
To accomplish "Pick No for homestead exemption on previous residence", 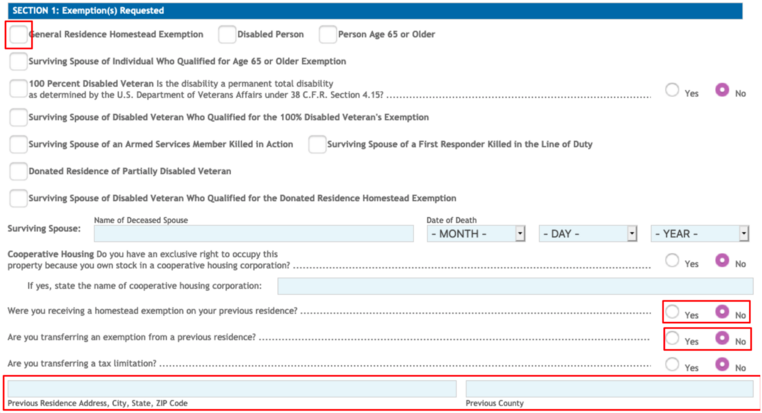I will pyautogui.click(x=722, y=311).
